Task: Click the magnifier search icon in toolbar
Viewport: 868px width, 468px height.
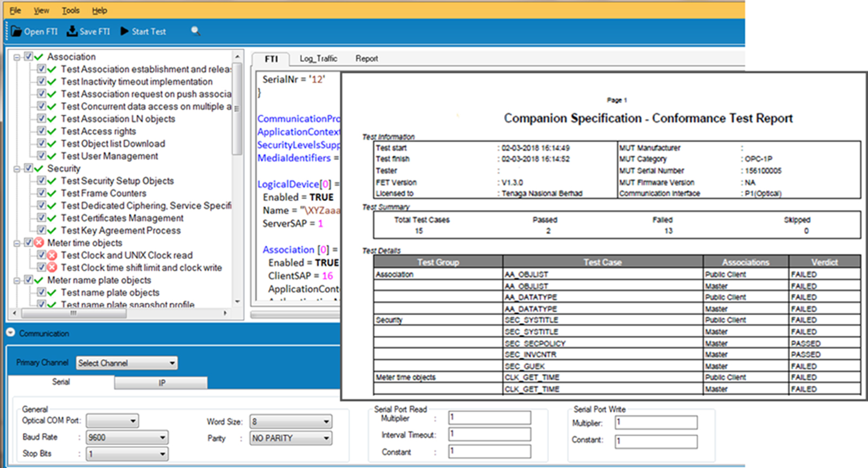Action: coord(195,31)
